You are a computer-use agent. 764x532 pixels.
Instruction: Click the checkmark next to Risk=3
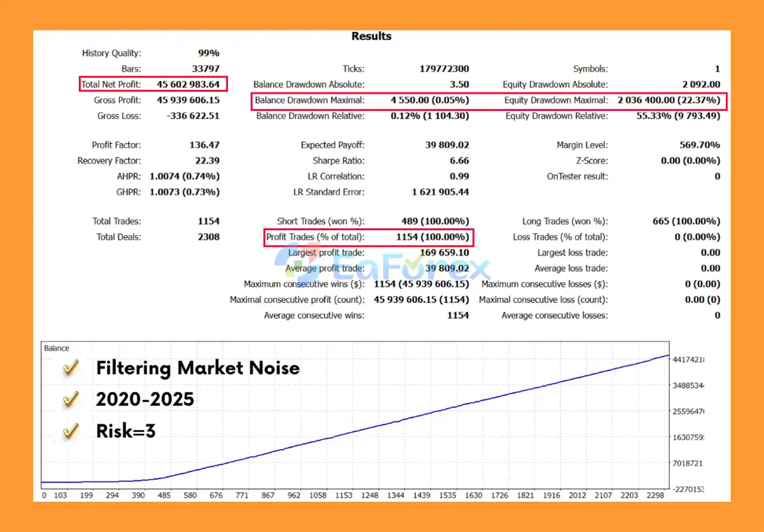71,431
